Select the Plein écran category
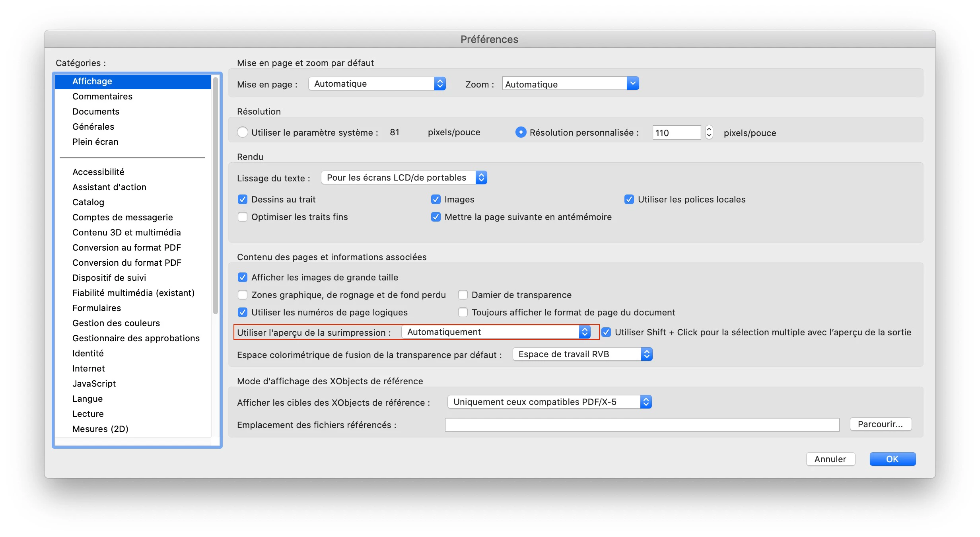This screenshot has width=980, height=537. pos(95,142)
